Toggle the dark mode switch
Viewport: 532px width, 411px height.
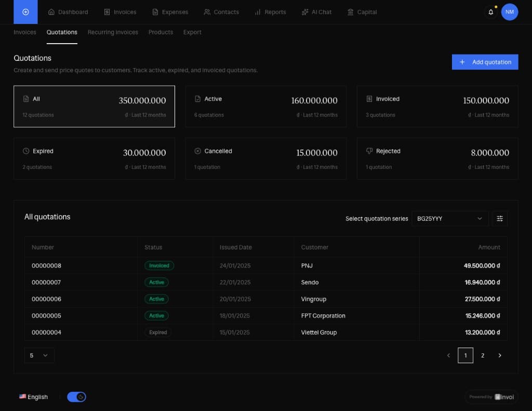tap(76, 397)
